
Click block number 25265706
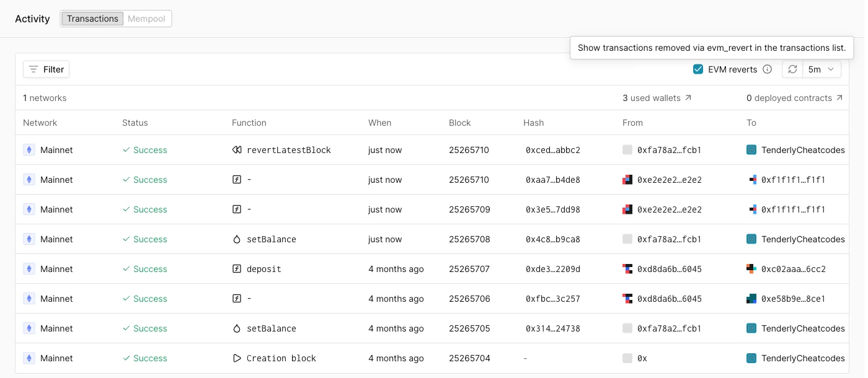(x=469, y=299)
